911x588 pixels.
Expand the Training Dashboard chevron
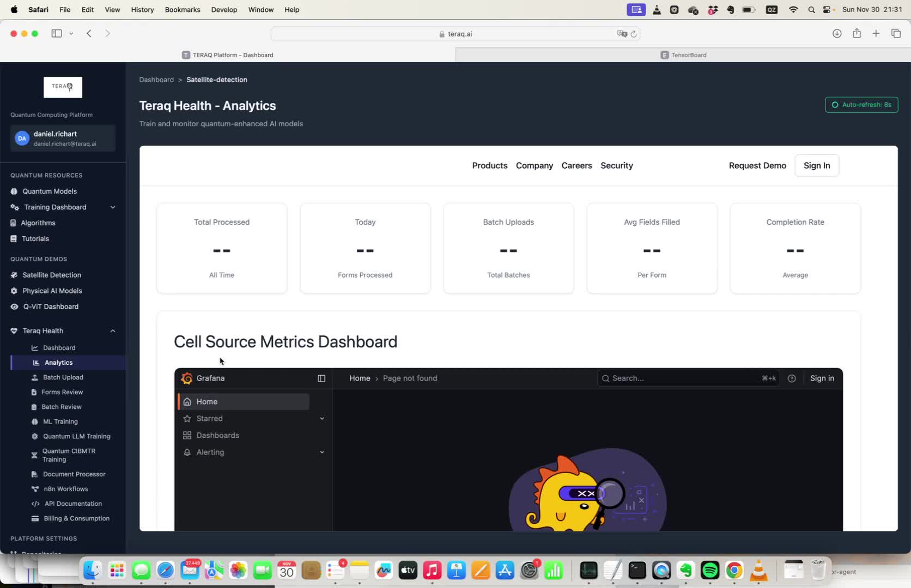tap(113, 207)
